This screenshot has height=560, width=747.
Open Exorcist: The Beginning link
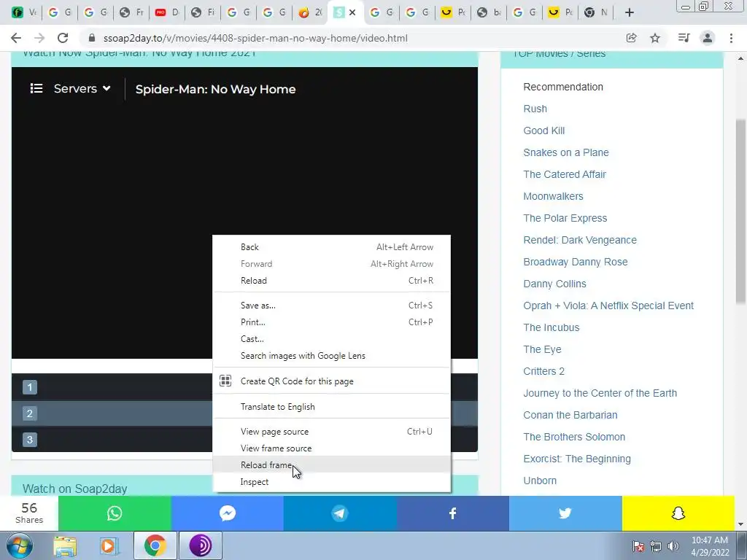click(577, 459)
